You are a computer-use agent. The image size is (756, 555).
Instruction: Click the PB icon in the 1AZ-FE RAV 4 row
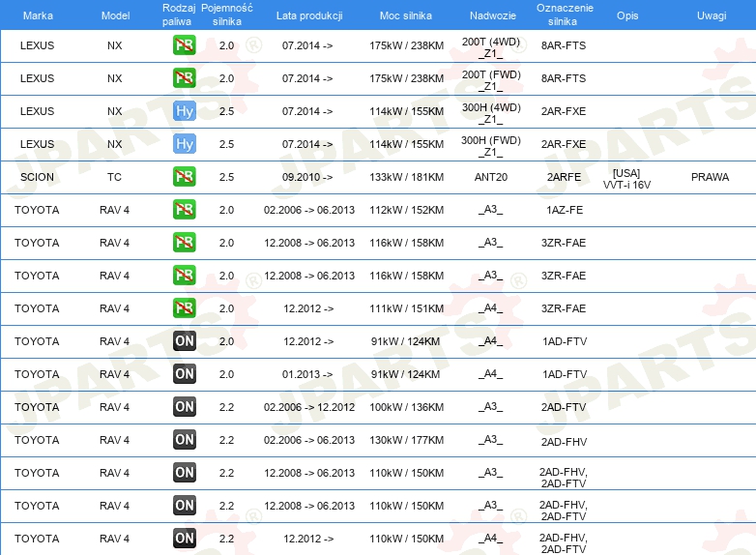185,209
